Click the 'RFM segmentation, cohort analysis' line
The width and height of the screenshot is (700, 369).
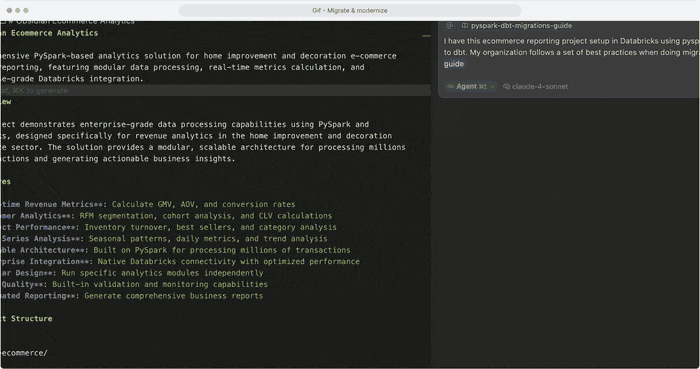pos(166,216)
